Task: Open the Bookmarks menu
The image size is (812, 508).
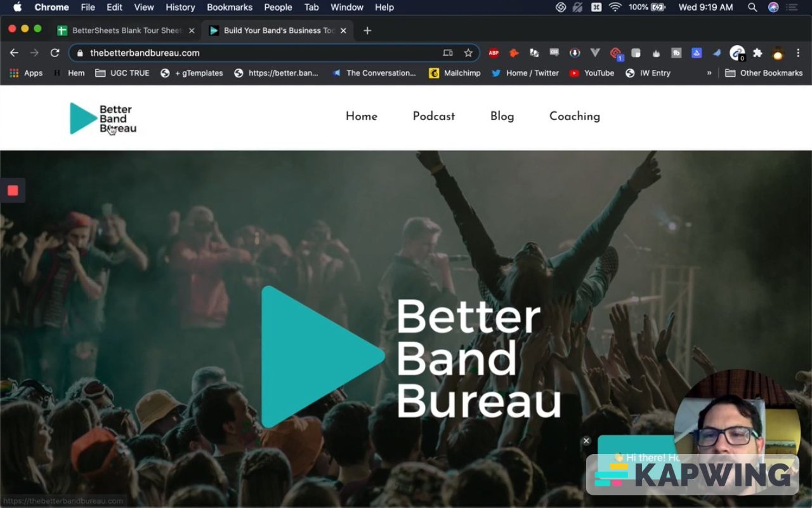Action: 230,7
